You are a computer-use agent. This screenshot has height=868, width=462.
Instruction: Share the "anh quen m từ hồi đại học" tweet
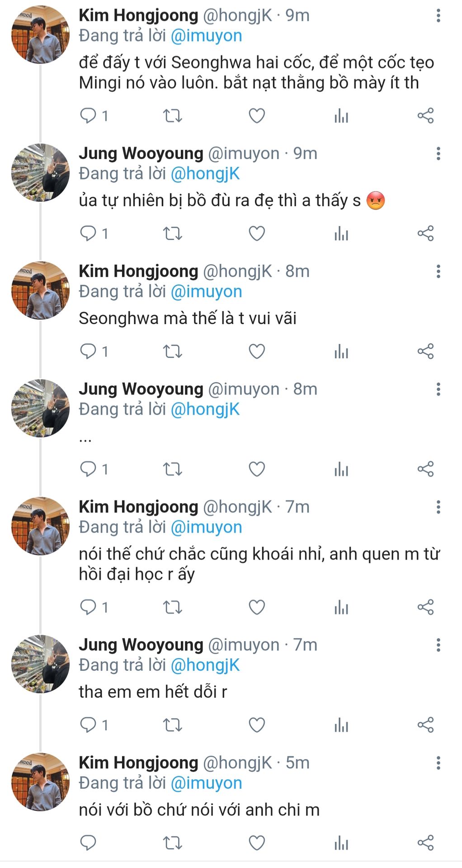point(425,607)
